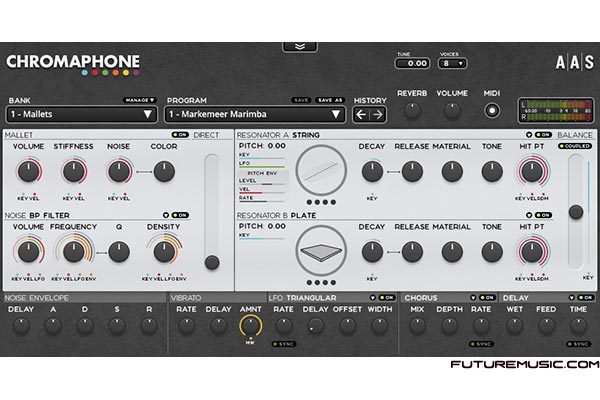
Task: Toggle the Noise BP Filter ON switch
Action: (180, 215)
